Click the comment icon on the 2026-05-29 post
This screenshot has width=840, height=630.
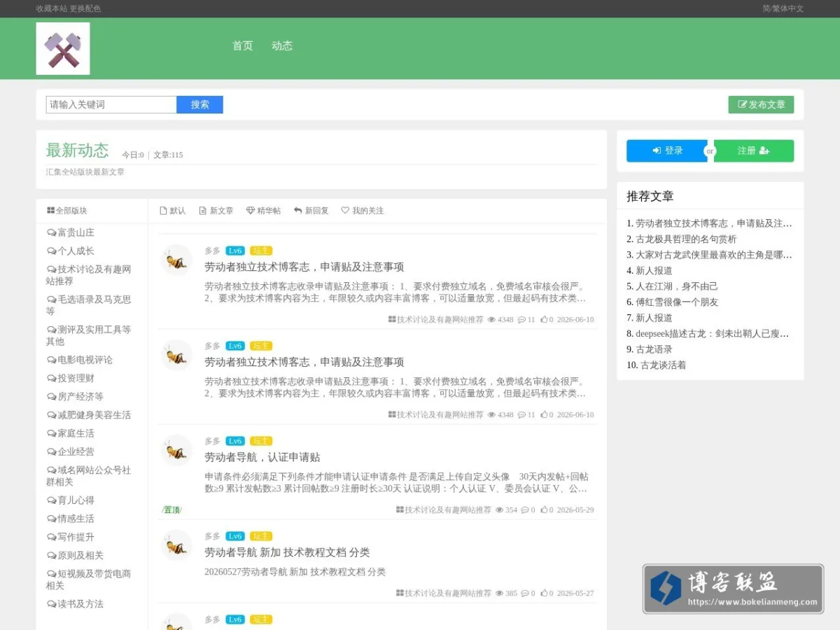[525, 510]
